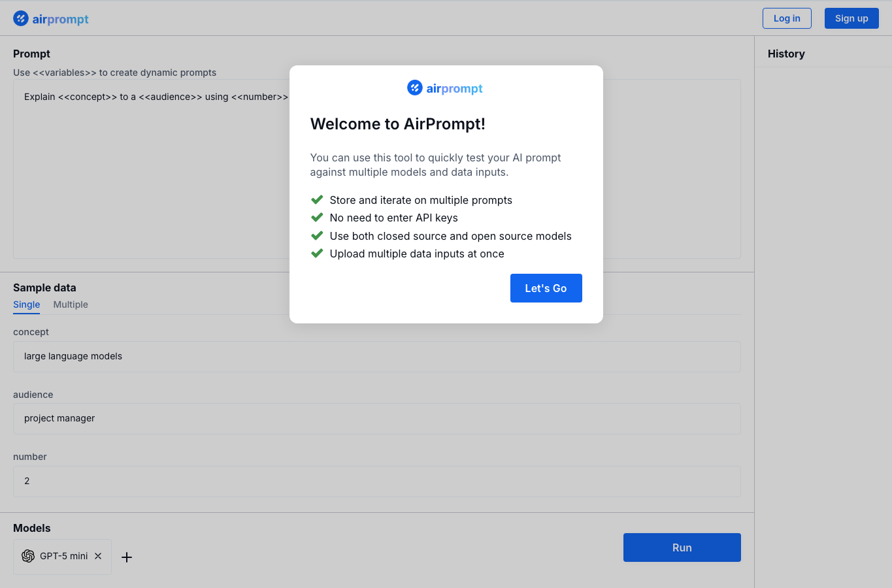This screenshot has width=892, height=588.
Task: Click the green checkmark beside 'Store and iterate'
Action: click(317, 199)
